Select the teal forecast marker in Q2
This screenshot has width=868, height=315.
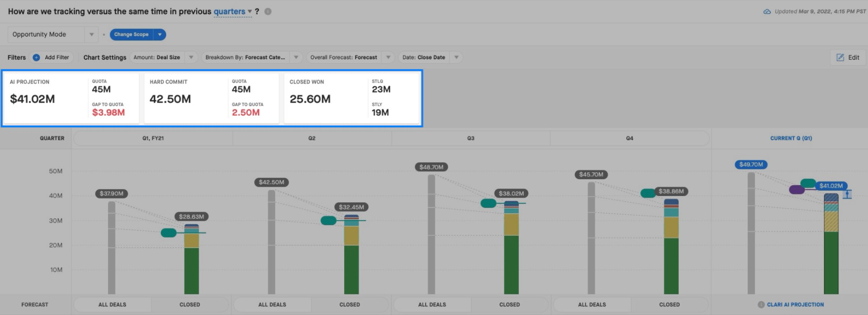(x=328, y=220)
